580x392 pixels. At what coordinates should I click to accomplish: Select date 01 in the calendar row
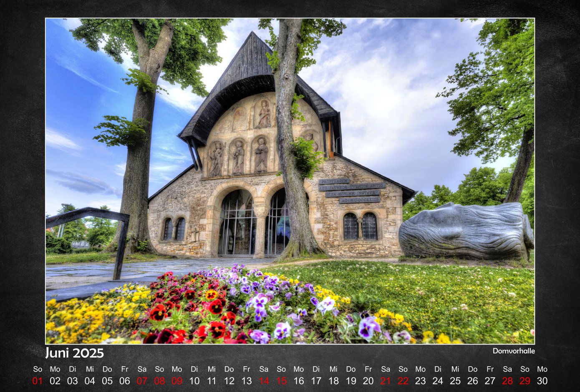pyautogui.click(x=38, y=381)
